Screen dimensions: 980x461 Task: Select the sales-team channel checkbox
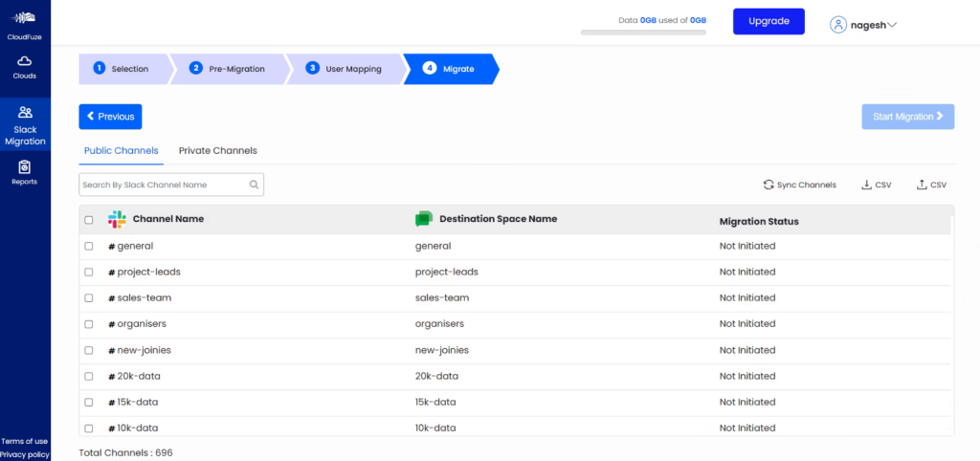[89, 298]
